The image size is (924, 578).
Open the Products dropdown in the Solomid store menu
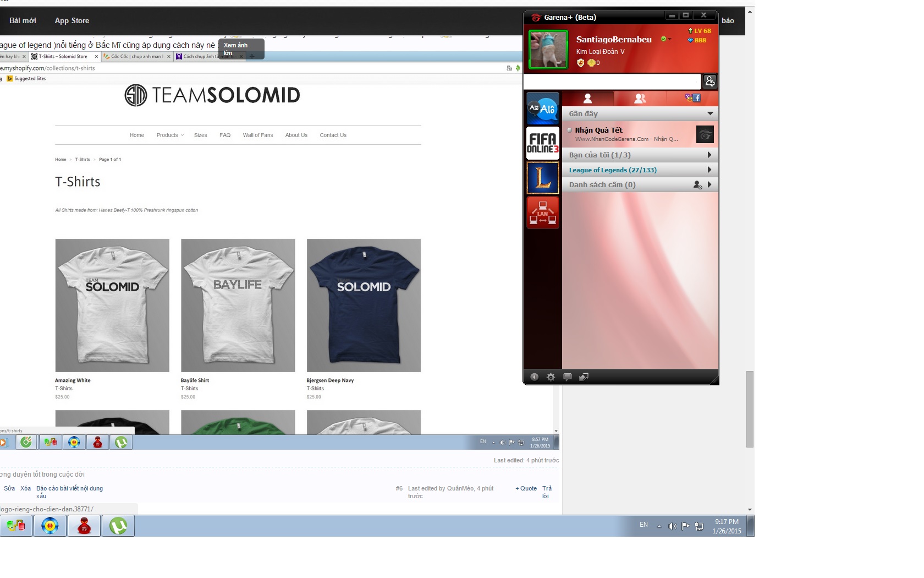170,135
